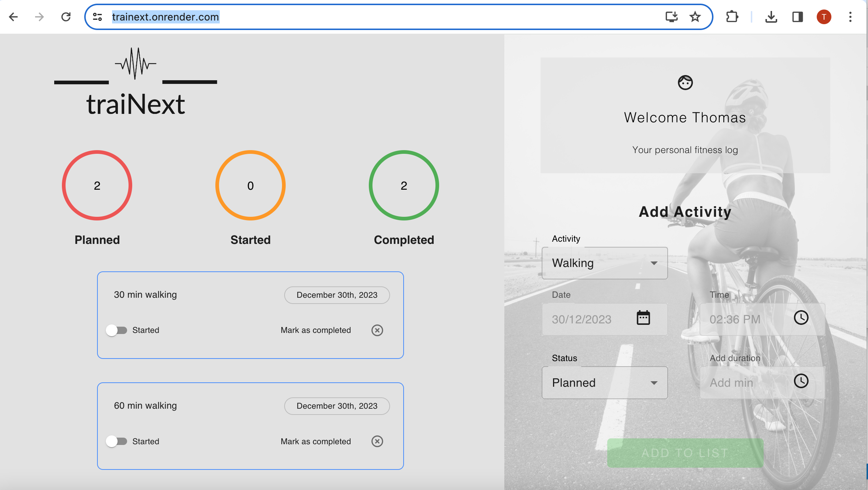Open the browser downloads icon
This screenshot has width=868, height=490.
point(771,17)
